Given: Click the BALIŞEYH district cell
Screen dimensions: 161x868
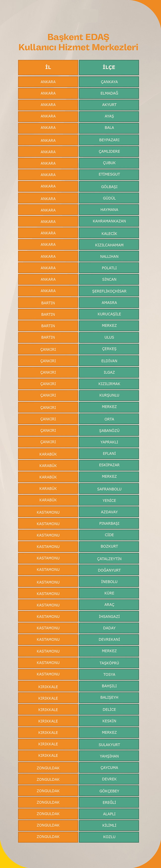Looking at the screenshot, I should coord(109,697).
